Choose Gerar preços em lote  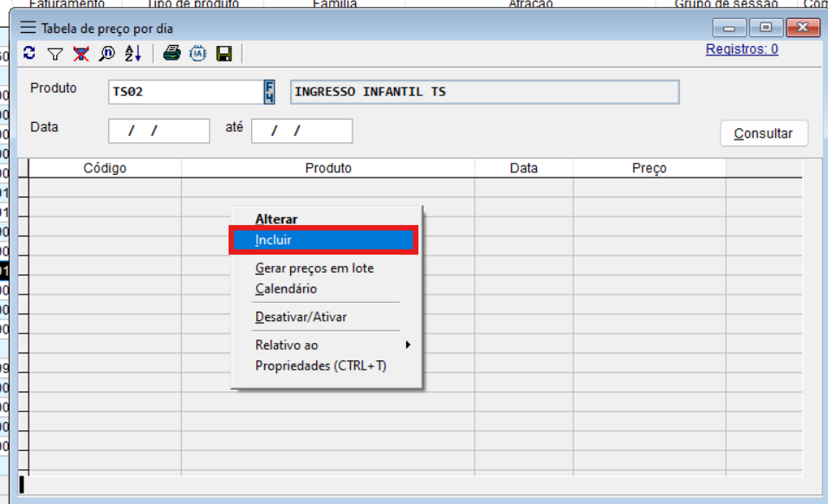point(314,268)
